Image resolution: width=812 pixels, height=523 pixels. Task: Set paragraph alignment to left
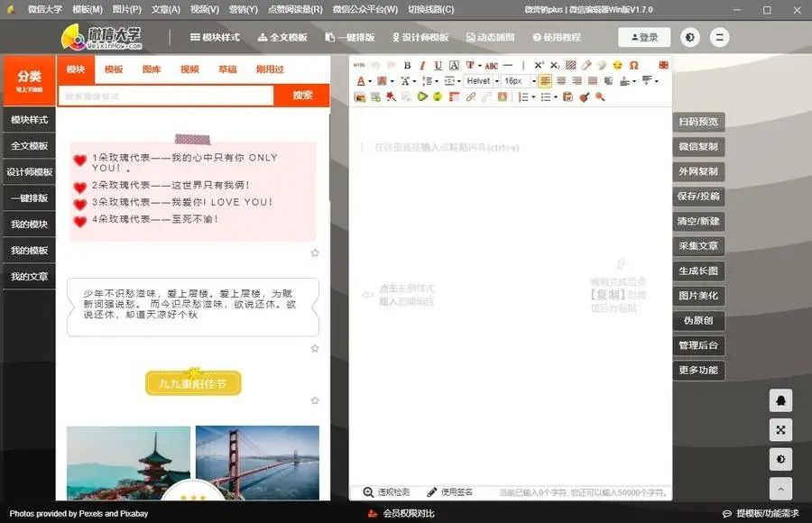tap(545, 81)
